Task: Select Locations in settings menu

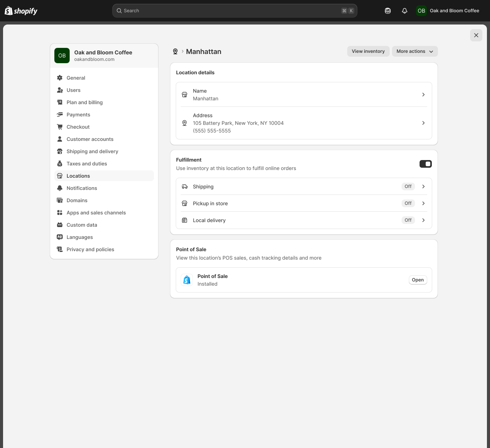Action: (x=104, y=176)
